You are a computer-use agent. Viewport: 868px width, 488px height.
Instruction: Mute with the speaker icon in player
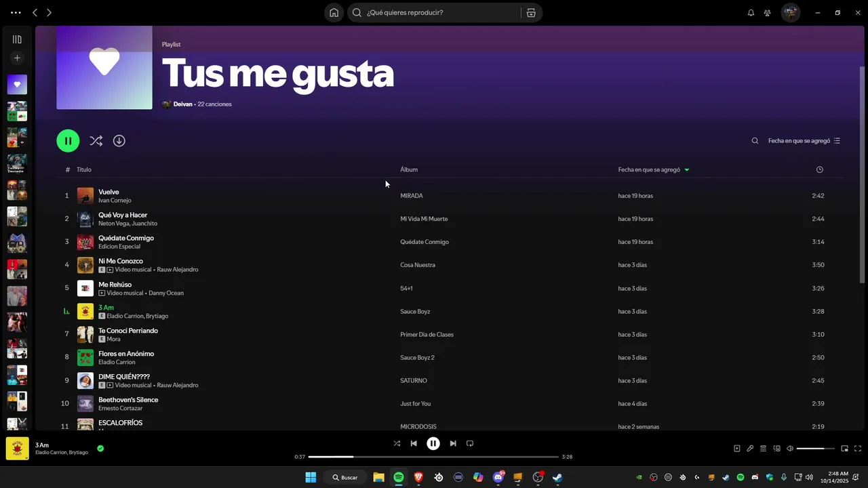790,449
